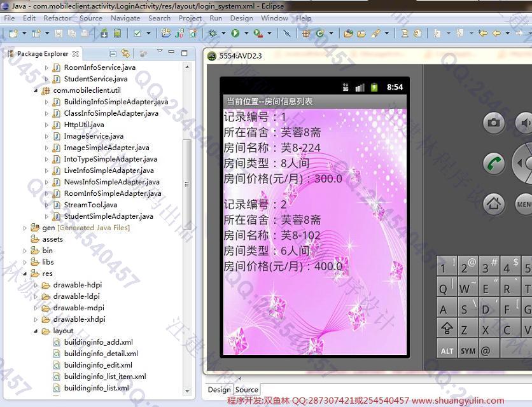Click Package Explorer scrollbar down arrow
The height and width of the screenshot is (407, 532).
coord(187,391)
